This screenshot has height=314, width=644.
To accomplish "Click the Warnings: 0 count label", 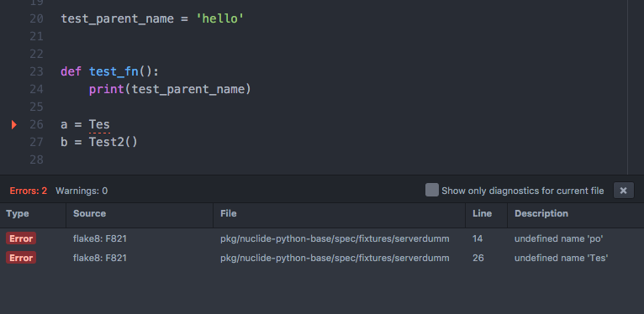I will tap(82, 191).
